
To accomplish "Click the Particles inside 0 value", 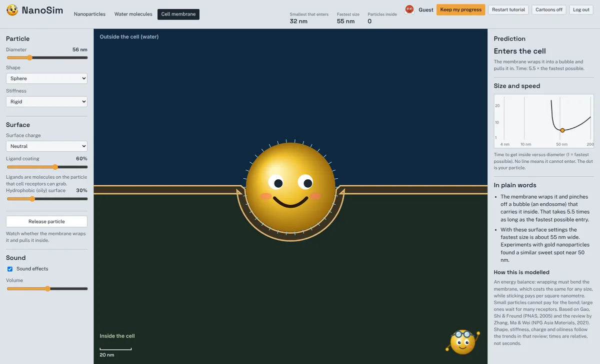I will click(369, 21).
